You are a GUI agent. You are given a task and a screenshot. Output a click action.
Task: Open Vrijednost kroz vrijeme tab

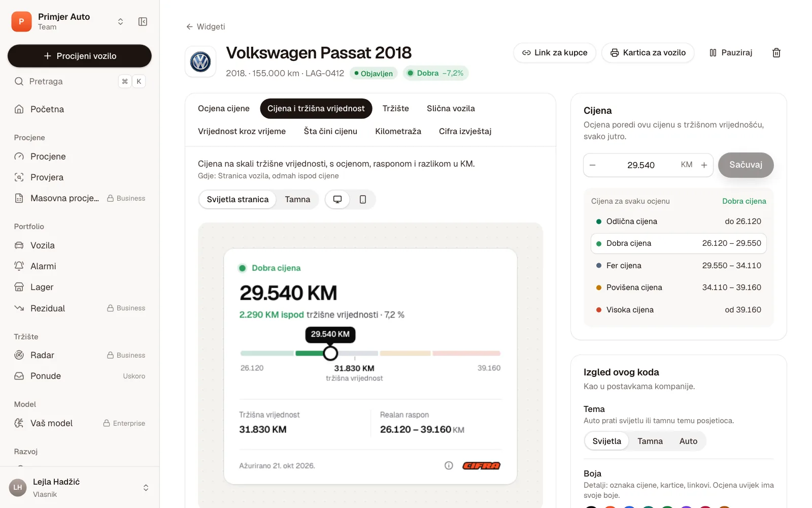click(242, 132)
